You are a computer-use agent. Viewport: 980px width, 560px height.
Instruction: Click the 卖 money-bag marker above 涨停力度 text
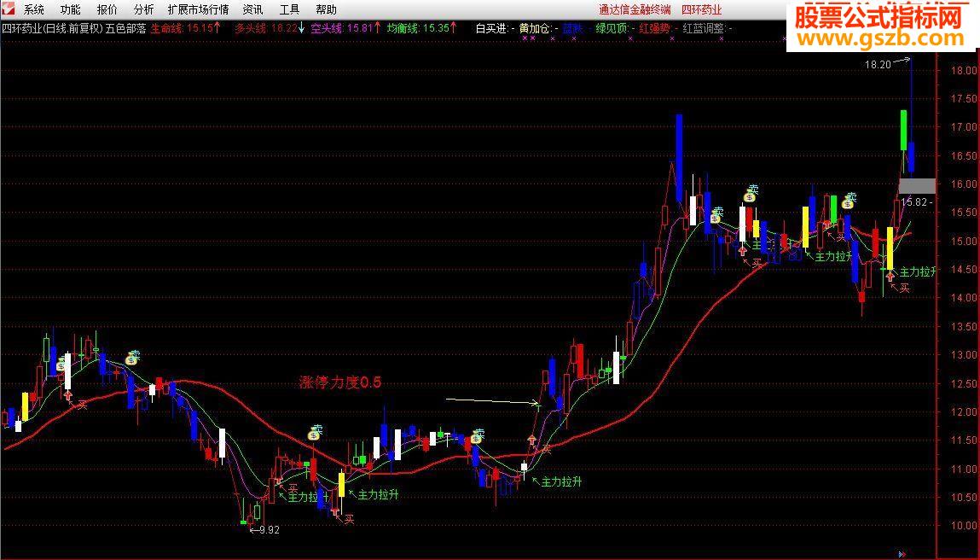pos(315,432)
